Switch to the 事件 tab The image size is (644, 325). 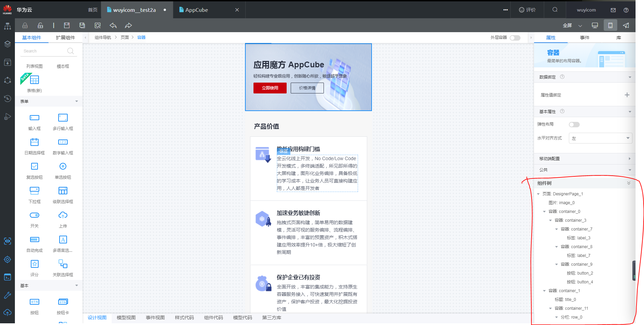click(x=585, y=38)
